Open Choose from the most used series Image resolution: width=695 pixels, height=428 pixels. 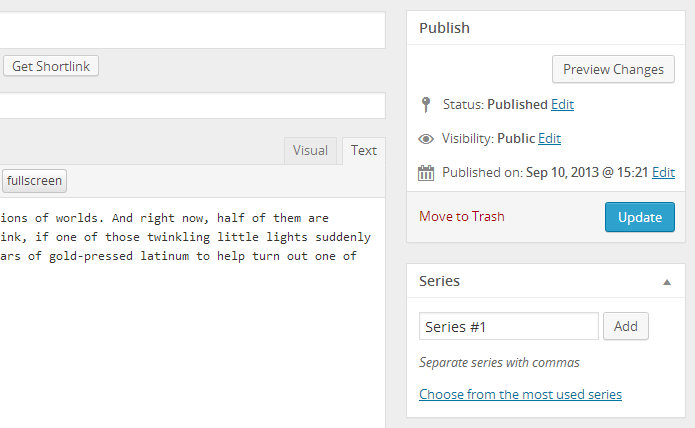coord(520,394)
